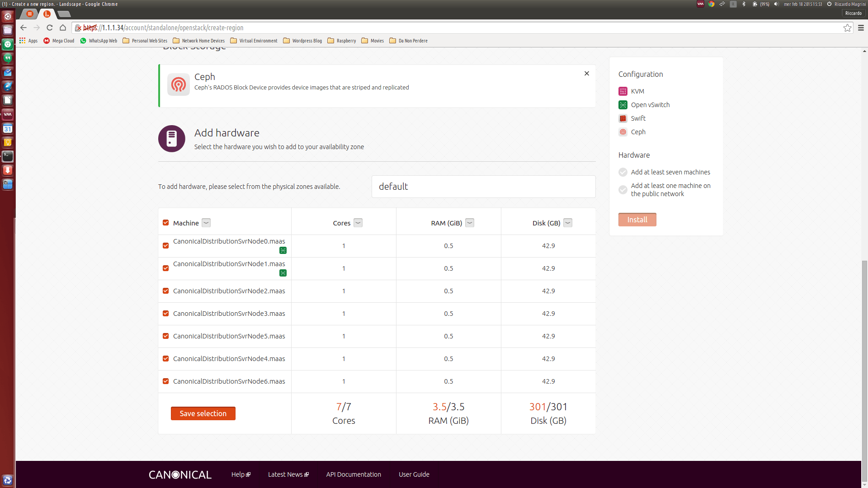This screenshot has height=488, width=868.
Task: Uncheck CanonicalDistributionSvrNode4.maas checkbox
Action: (x=166, y=359)
